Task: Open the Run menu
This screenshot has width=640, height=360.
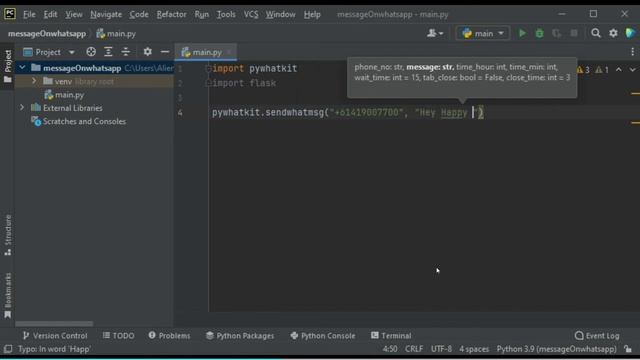Action: pos(202,14)
